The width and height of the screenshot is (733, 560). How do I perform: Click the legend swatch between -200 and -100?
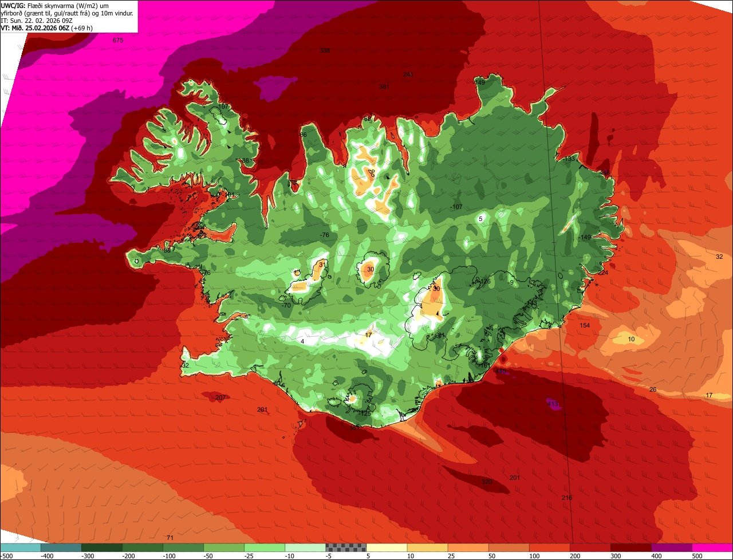pyautogui.click(x=142, y=547)
